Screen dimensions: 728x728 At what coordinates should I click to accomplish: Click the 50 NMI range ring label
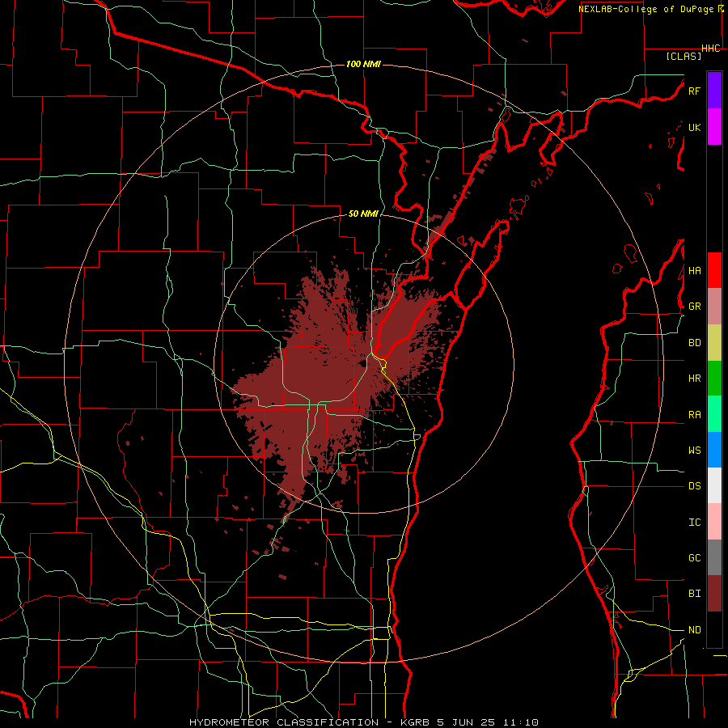(x=363, y=214)
